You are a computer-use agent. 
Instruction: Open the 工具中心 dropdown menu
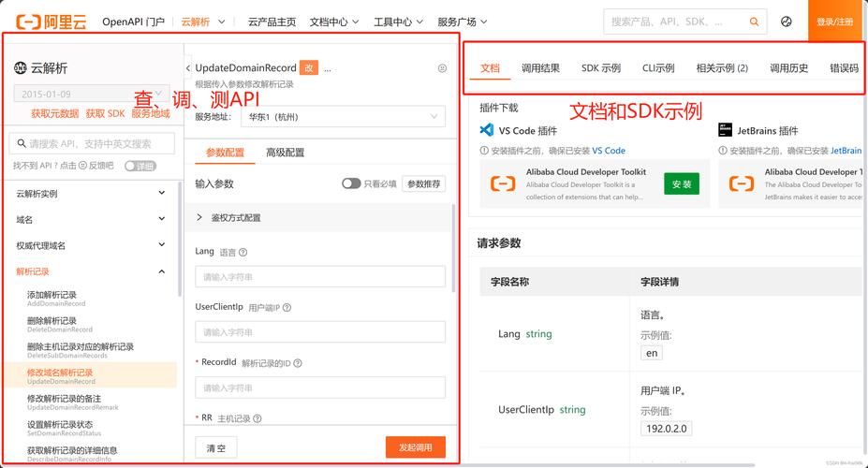[399, 22]
